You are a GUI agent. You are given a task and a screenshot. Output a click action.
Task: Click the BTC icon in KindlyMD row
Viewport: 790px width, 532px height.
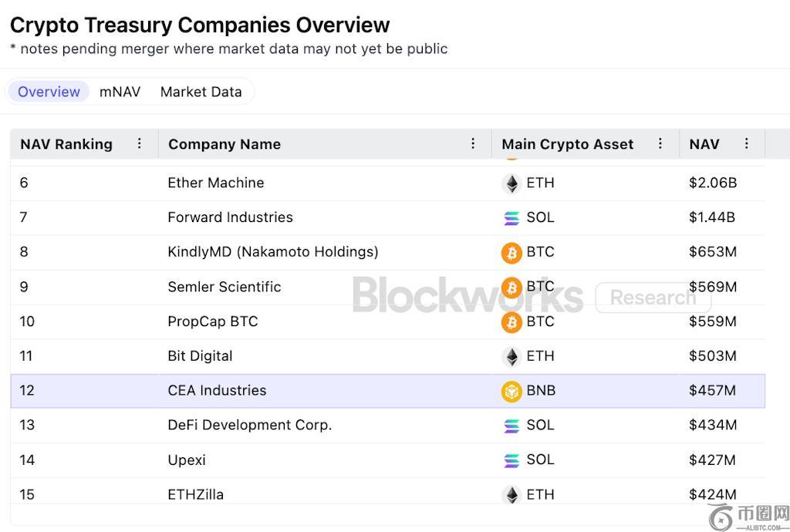511,252
